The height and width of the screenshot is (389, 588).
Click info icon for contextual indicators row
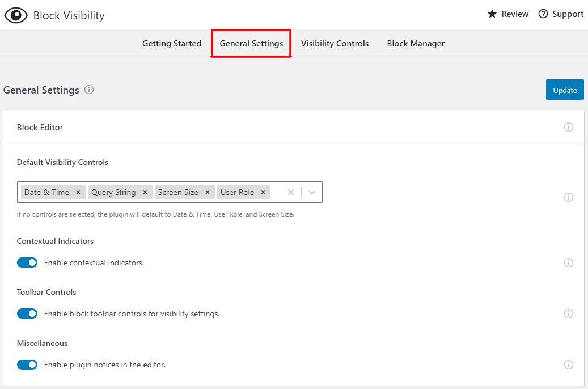pos(569,263)
